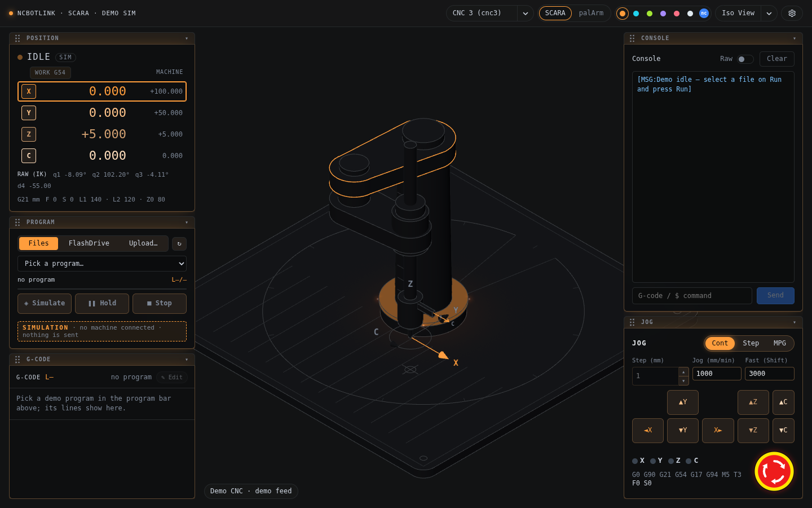Switch to the FlashDrive tab

(89, 243)
